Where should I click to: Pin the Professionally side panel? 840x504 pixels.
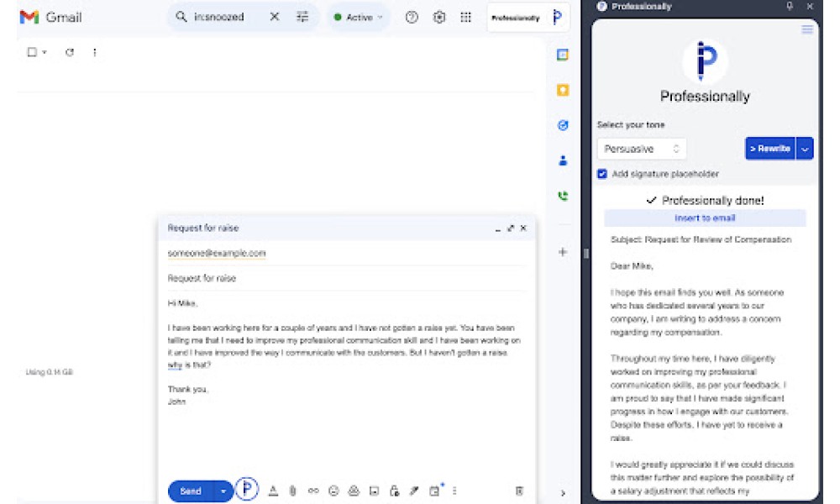[x=790, y=7]
